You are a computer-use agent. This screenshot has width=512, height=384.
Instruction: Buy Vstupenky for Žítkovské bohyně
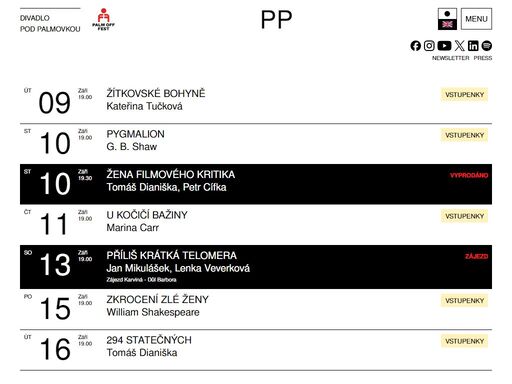tap(464, 95)
